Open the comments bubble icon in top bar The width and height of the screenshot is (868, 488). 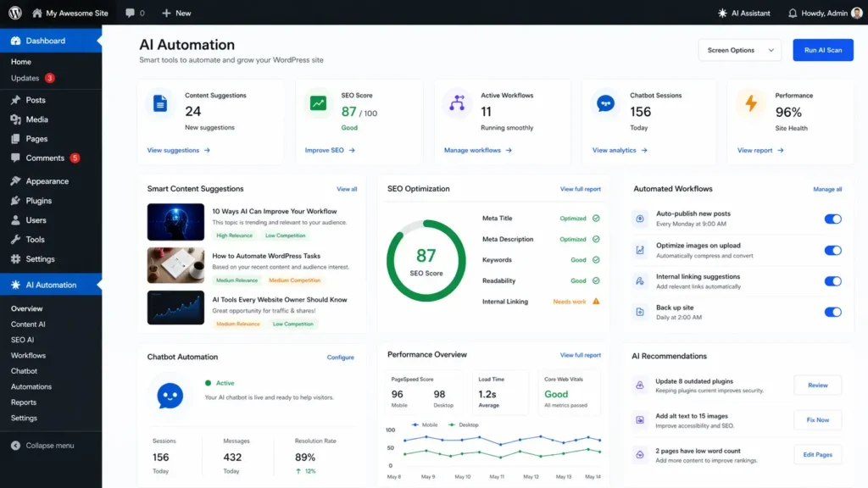coord(130,13)
